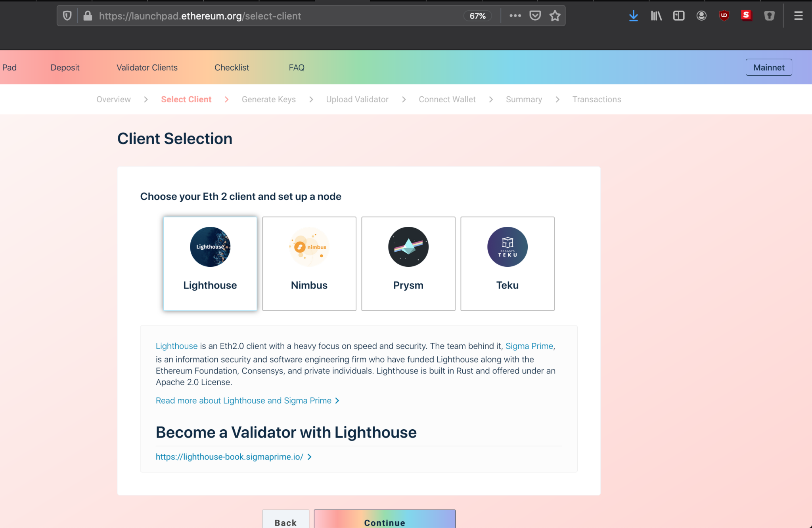Open the page actions three-dot menu
Screen dimensions: 812x528
pos(515,16)
